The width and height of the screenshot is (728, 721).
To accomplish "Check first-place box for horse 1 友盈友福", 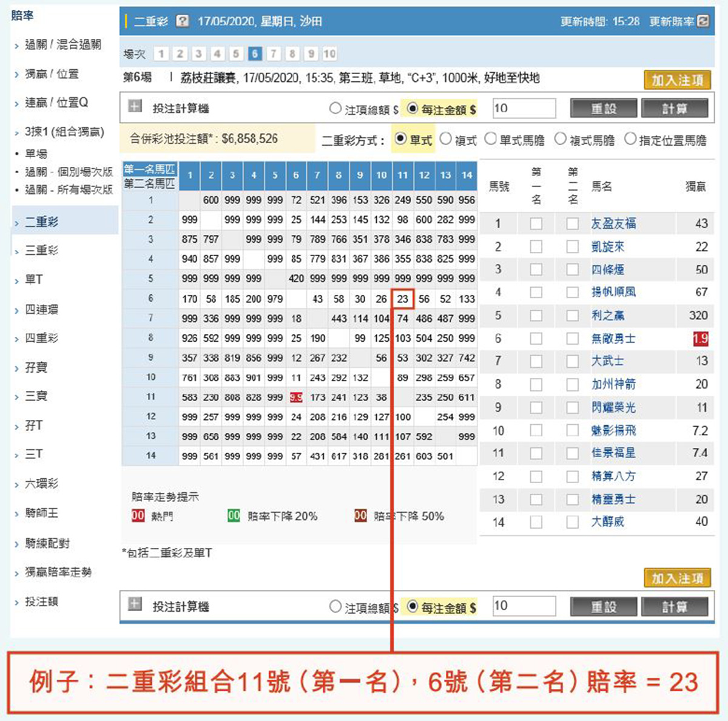I will click(536, 223).
